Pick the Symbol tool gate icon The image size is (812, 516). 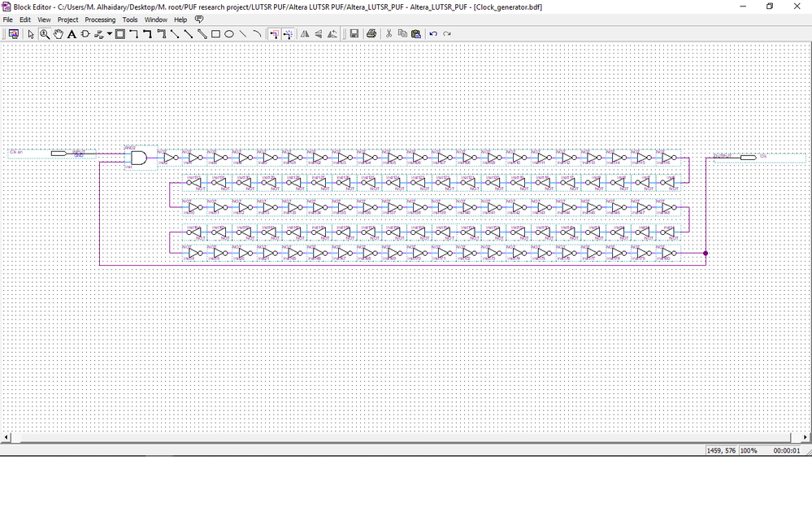(x=85, y=34)
